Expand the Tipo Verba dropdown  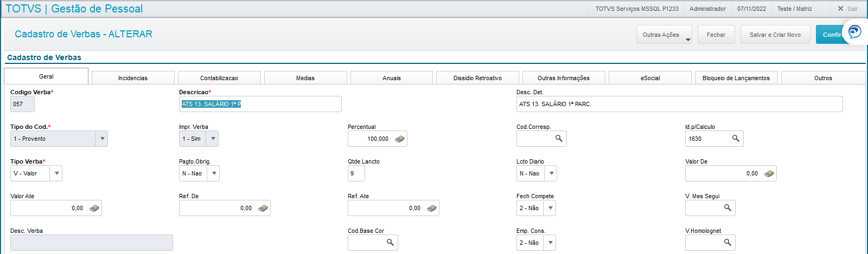pyautogui.click(x=57, y=174)
